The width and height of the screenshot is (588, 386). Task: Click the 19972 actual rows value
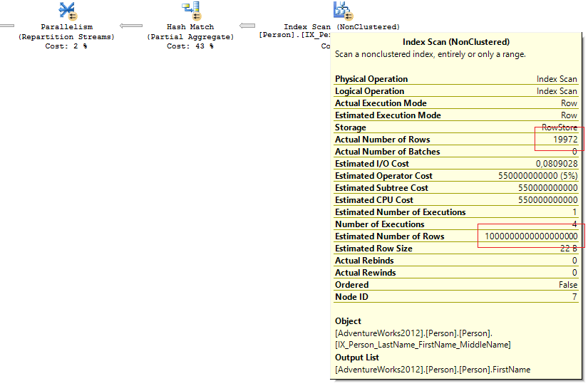click(565, 140)
